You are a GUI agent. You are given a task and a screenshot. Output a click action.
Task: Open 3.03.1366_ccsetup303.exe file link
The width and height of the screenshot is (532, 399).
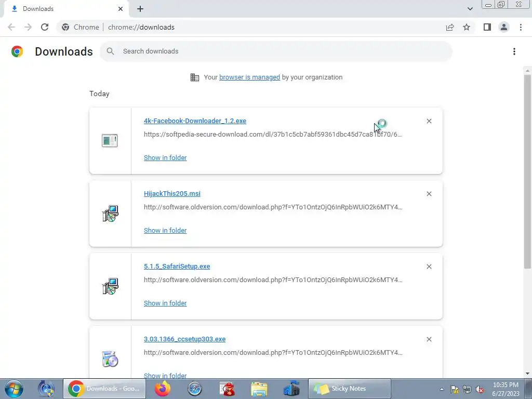click(x=184, y=339)
